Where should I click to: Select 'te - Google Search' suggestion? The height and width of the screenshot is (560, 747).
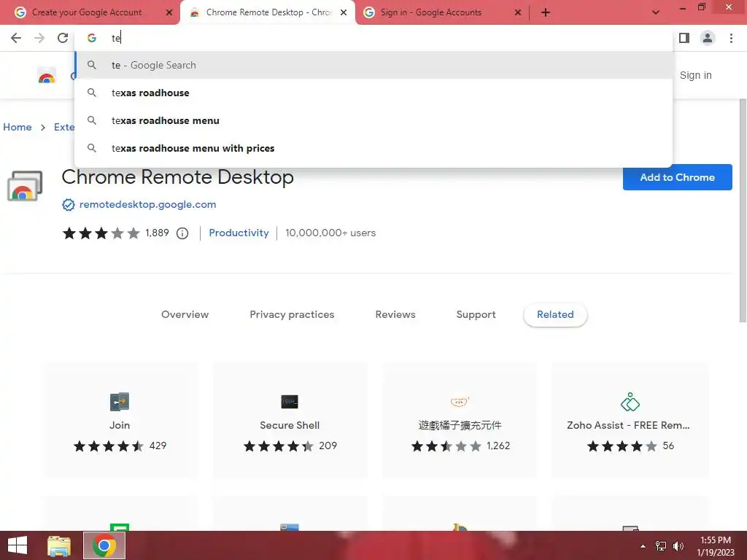point(373,65)
